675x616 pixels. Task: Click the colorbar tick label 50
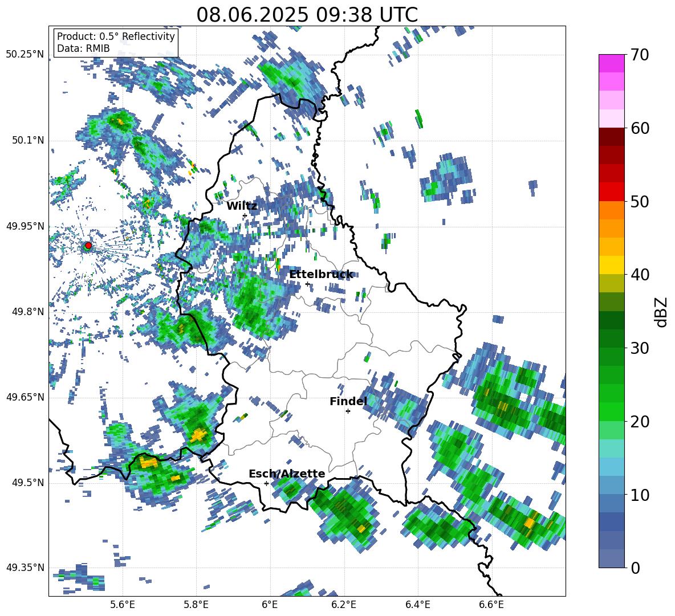coord(639,201)
